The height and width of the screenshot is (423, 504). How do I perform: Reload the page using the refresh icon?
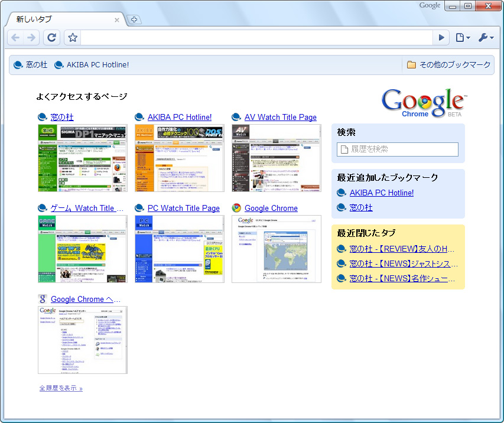click(51, 37)
